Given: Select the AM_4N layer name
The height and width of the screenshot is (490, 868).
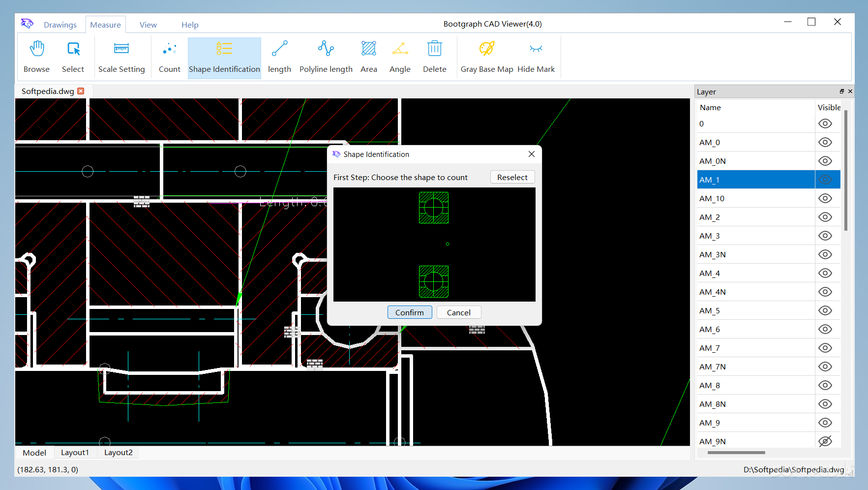Looking at the screenshot, I should click(713, 292).
